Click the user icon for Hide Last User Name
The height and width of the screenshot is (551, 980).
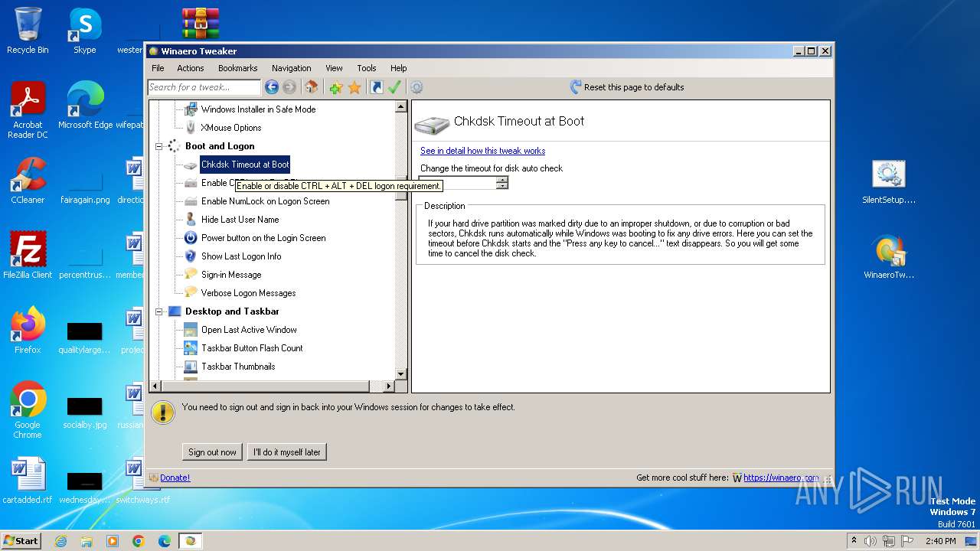[191, 220]
